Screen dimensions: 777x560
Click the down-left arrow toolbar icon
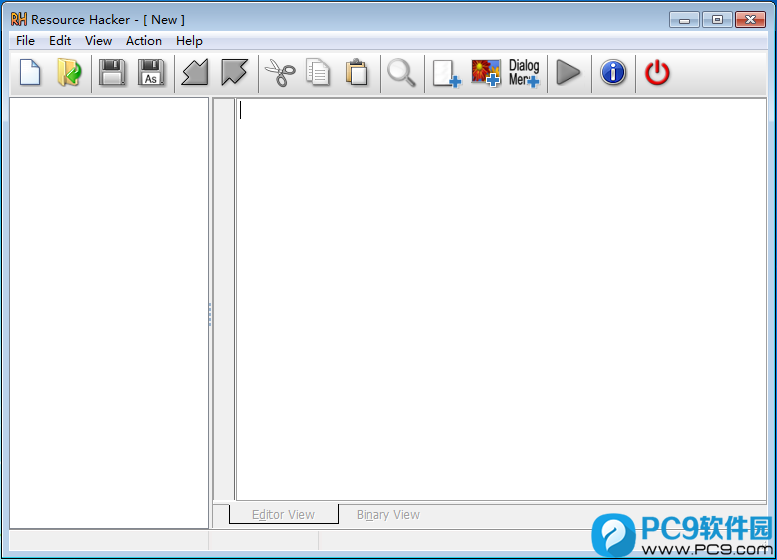(x=195, y=73)
